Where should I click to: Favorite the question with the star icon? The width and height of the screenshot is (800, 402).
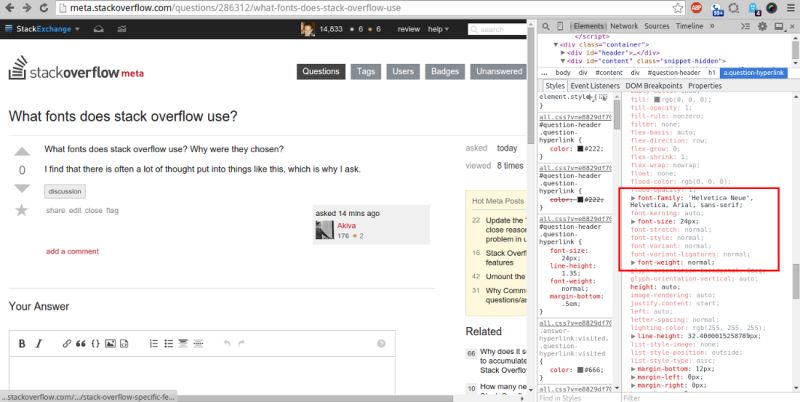(21, 210)
